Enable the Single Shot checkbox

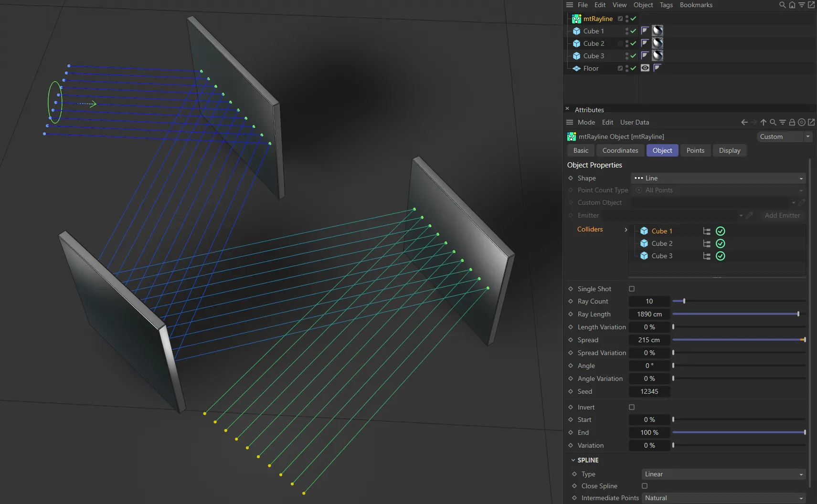coord(631,288)
